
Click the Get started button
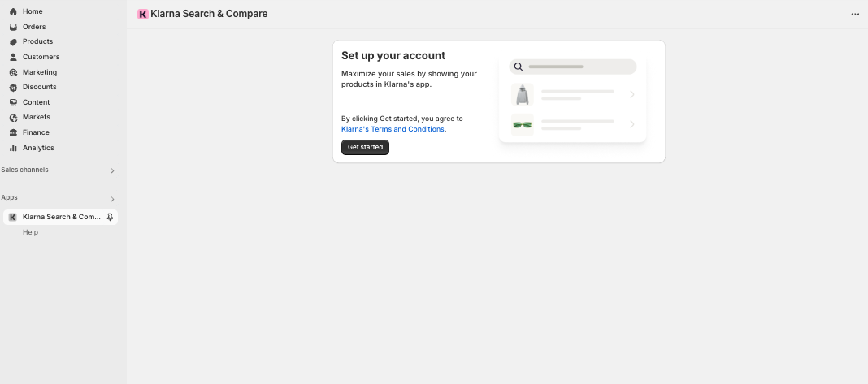(x=366, y=147)
